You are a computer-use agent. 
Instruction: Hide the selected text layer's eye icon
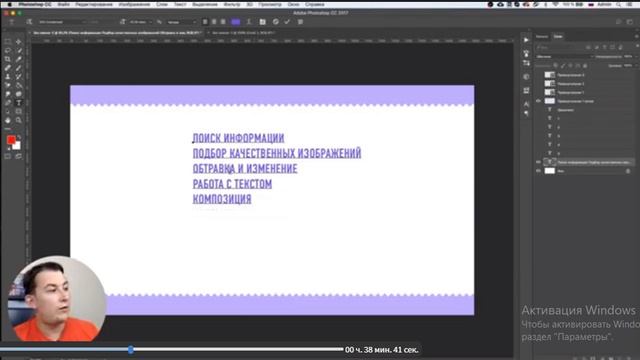(538, 162)
